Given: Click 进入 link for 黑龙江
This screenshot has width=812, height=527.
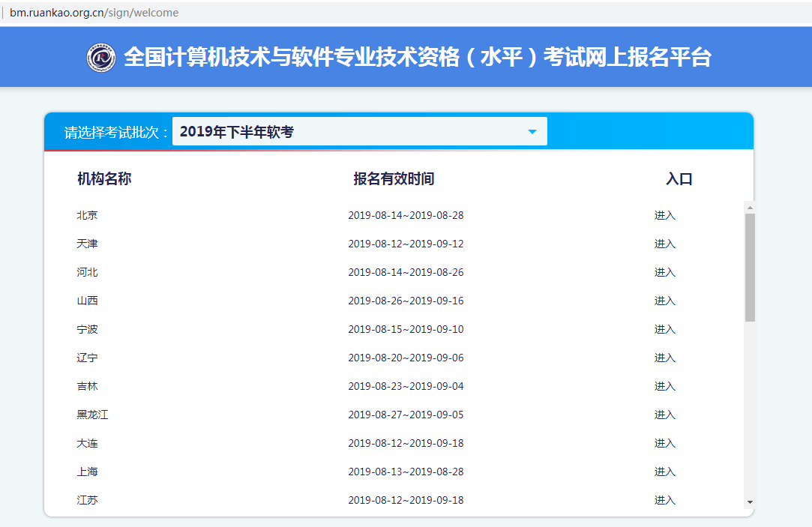Looking at the screenshot, I should click(x=664, y=415).
